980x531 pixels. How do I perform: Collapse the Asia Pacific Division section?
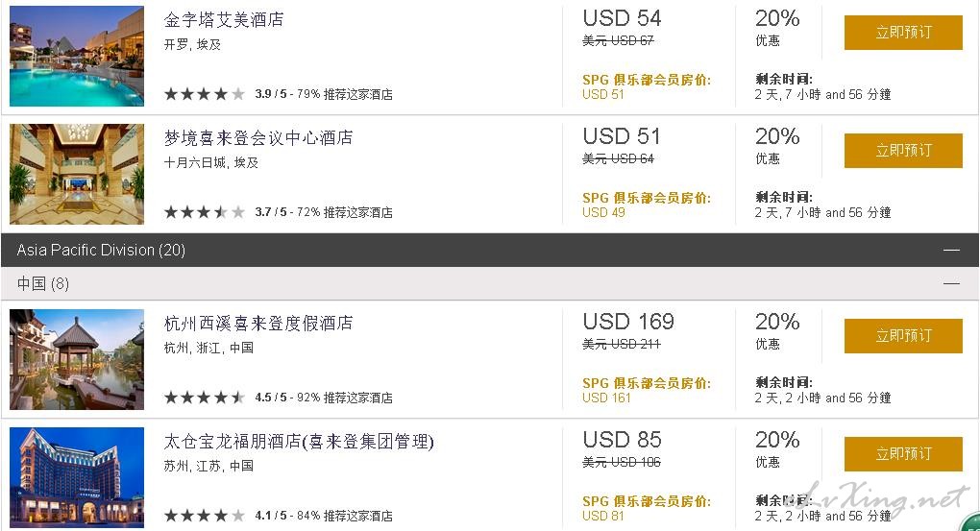pos(951,250)
